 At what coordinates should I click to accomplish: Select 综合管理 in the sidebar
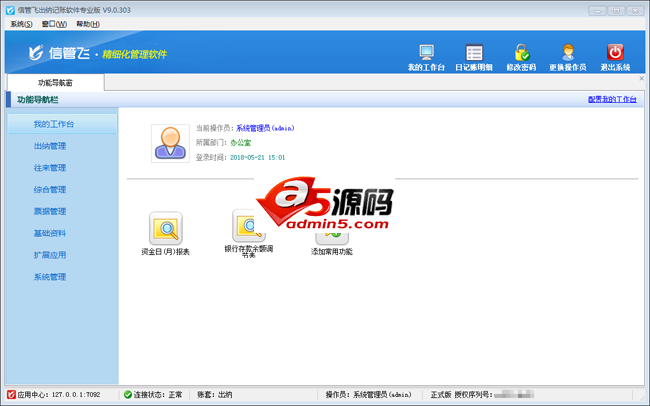(x=50, y=190)
